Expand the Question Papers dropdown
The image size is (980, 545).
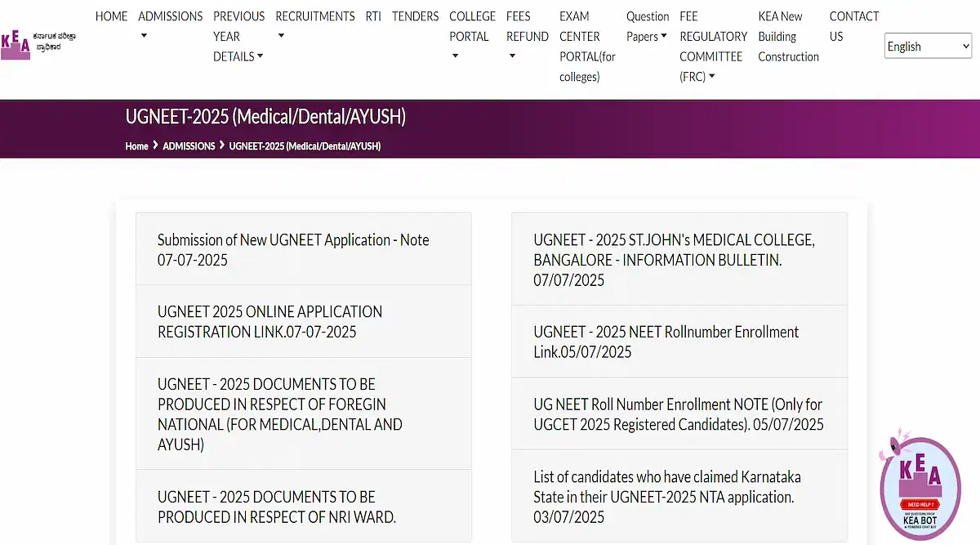(648, 26)
